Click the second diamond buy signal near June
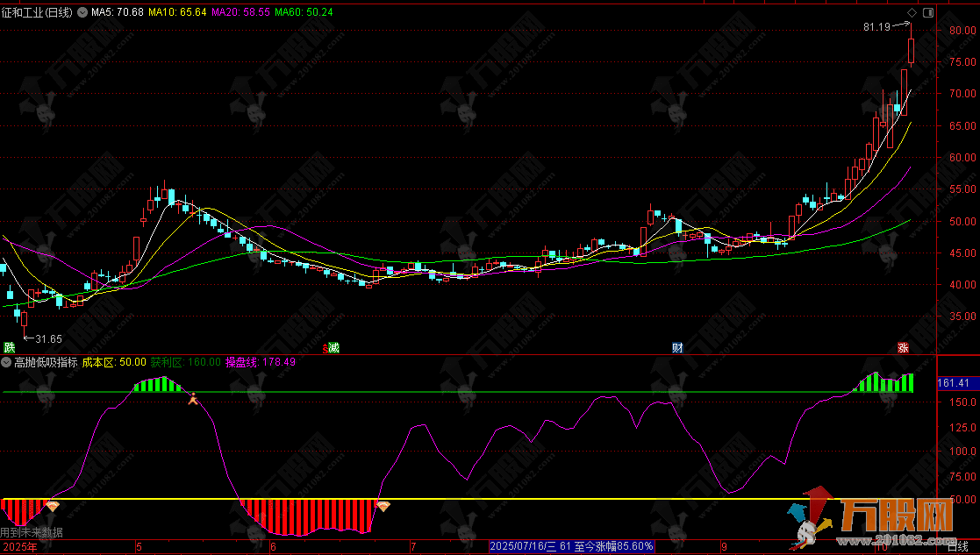The height and width of the screenshot is (555, 980). click(383, 506)
